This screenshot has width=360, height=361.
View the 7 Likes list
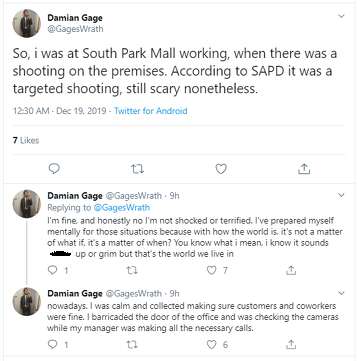26,140
